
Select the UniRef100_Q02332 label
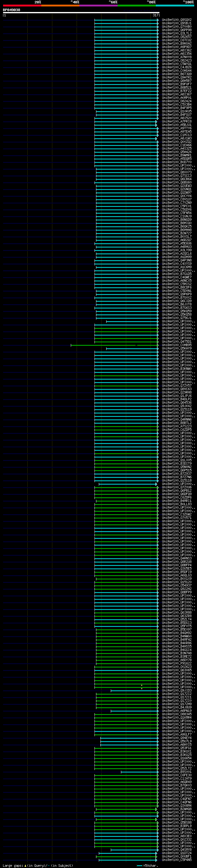point(177,839)
